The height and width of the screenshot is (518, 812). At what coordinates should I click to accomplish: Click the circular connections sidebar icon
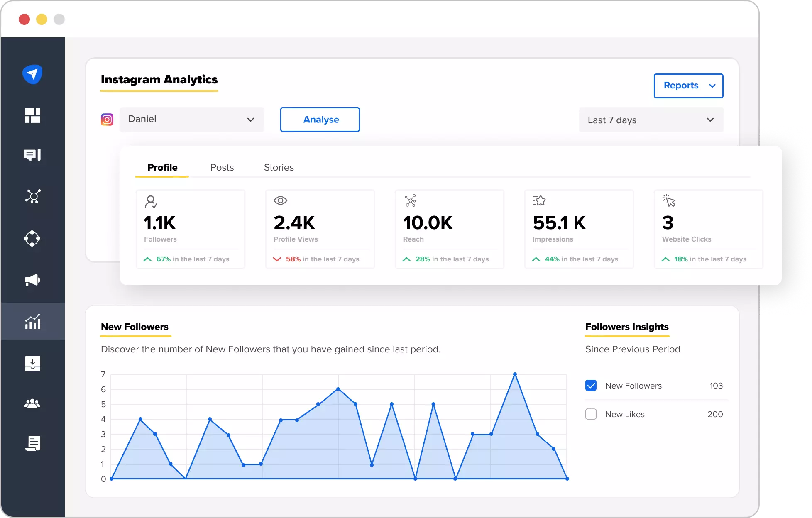[33, 239]
